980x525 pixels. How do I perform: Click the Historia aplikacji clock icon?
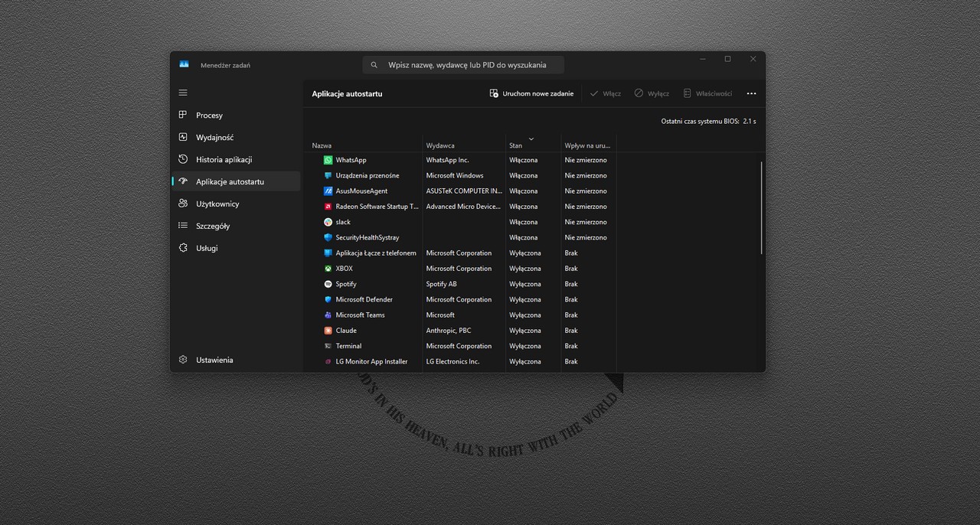(x=183, y=159)
